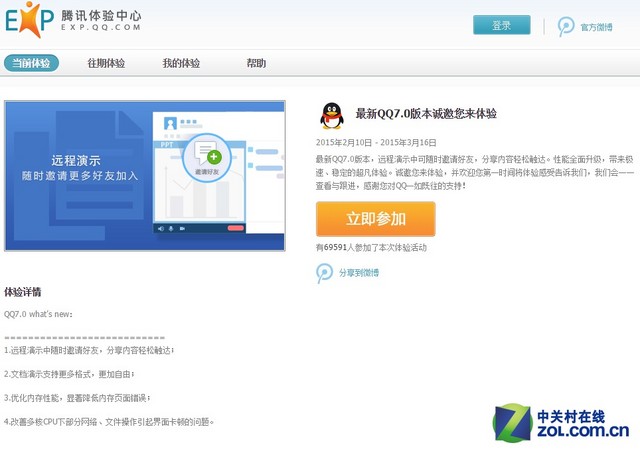Click the orange 立即参加 button
This screenshot has height=453, width=640.
coord(376,219)
